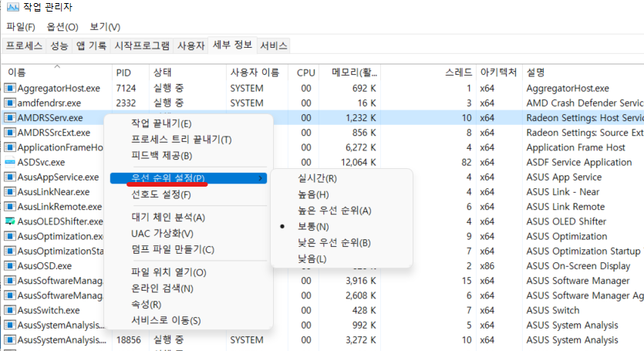
Task: Open the 옵션(O) menu
Action: coord(62,27)
